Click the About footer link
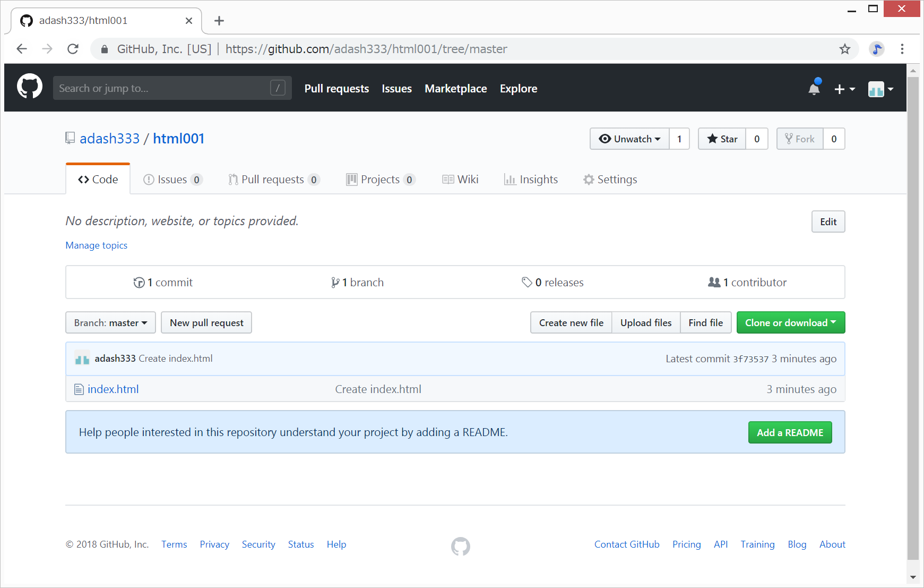The width and height of the screenshot is (924, 588). tap(832, 544)
